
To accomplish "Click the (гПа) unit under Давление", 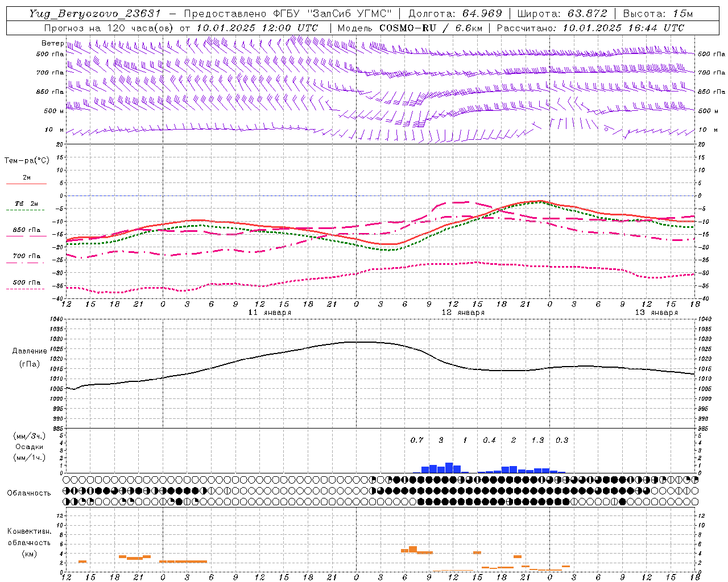I will (29, 364).
